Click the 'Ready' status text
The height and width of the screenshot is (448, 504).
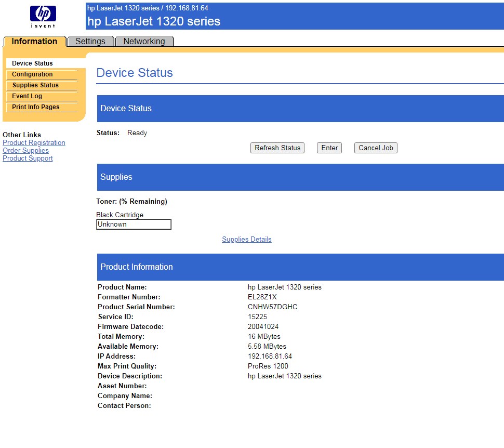click(x=137, y=133)
